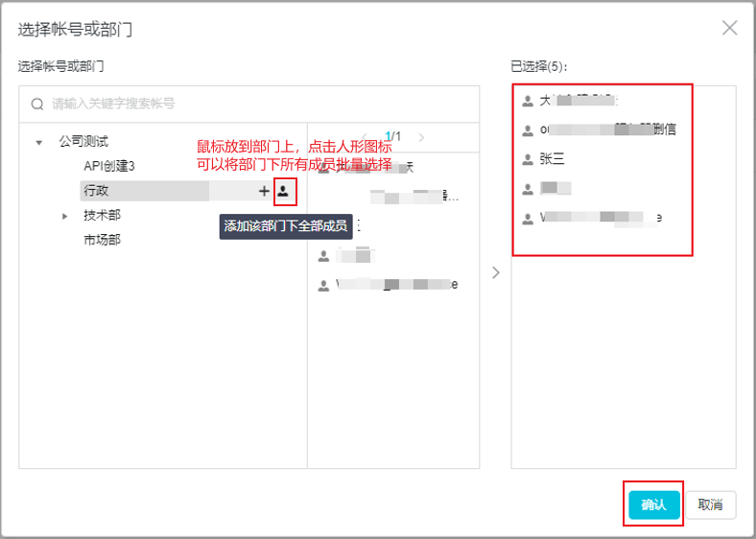Click the 1/1 page indicator
This screenshot has width=756, height=539.
pos(393,137)
